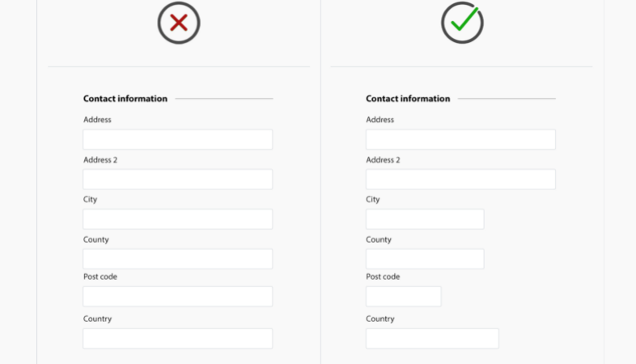Click the right form's County input
Image resolution: width=636 pixels, height=364 pixels.
(425, 259)
